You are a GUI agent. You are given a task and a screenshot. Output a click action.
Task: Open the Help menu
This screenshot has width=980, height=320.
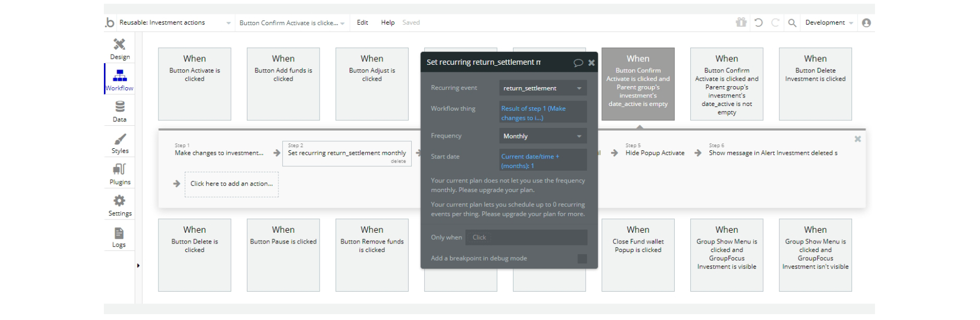click(x=388, y=22)
